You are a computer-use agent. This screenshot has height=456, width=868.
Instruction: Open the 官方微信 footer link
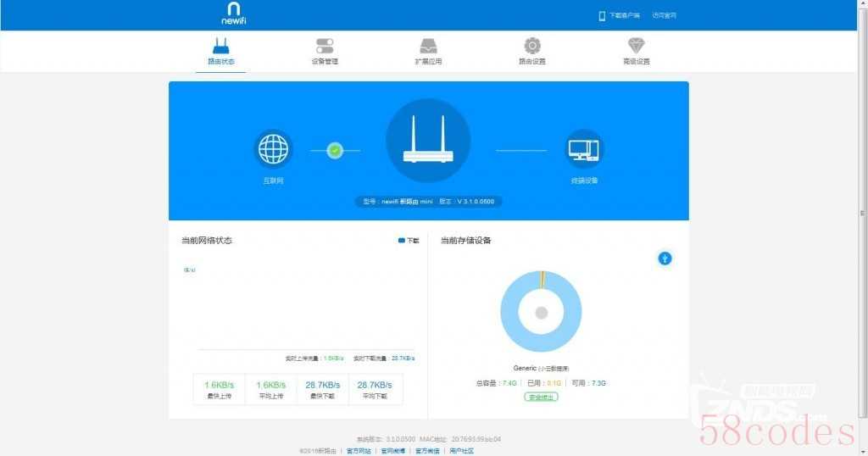coord(426,450)
